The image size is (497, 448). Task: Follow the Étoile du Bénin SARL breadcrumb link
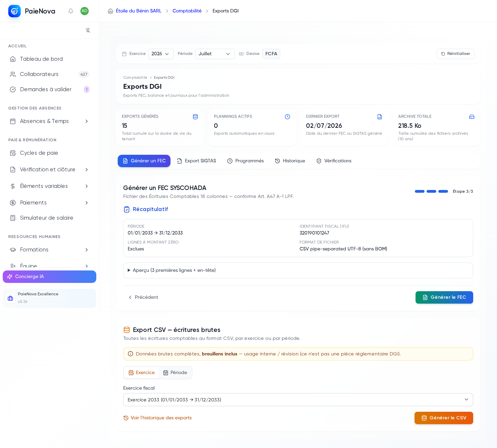click(x=139, y=11)
